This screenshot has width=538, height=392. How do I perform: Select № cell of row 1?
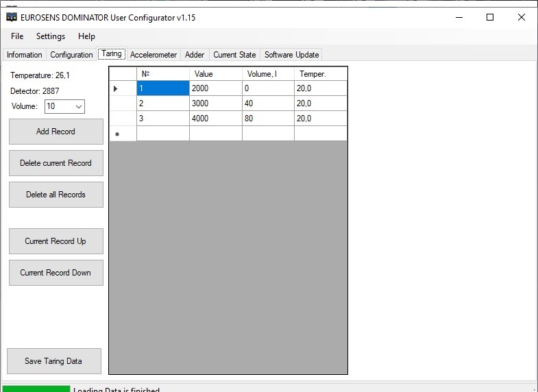point(163,88)
